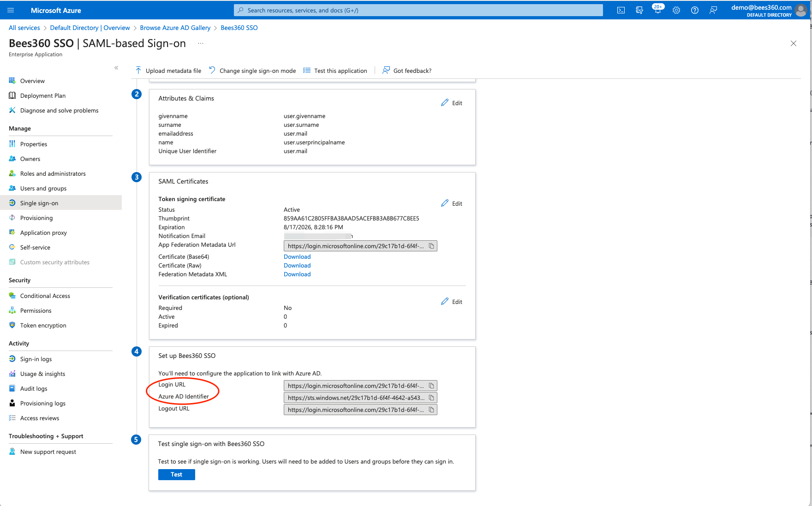Edit the Token signing certificate
The image size is (812, 506).
point(452,203)
